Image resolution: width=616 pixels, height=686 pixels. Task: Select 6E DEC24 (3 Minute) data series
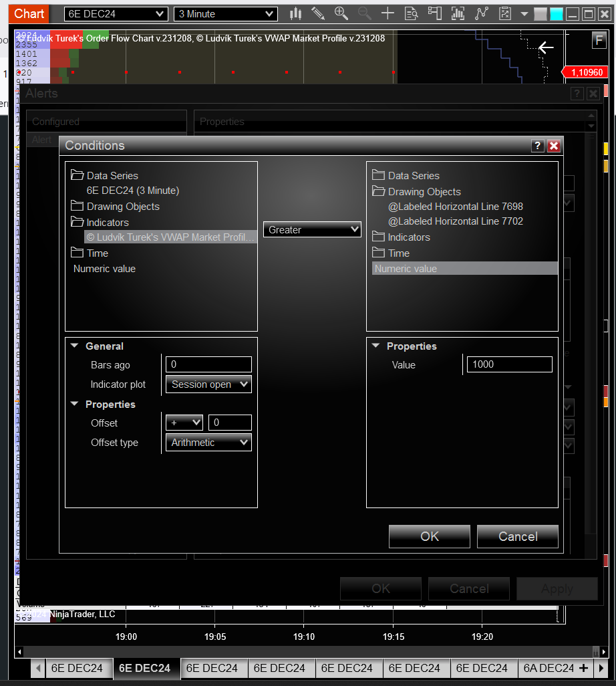[133, 191]
